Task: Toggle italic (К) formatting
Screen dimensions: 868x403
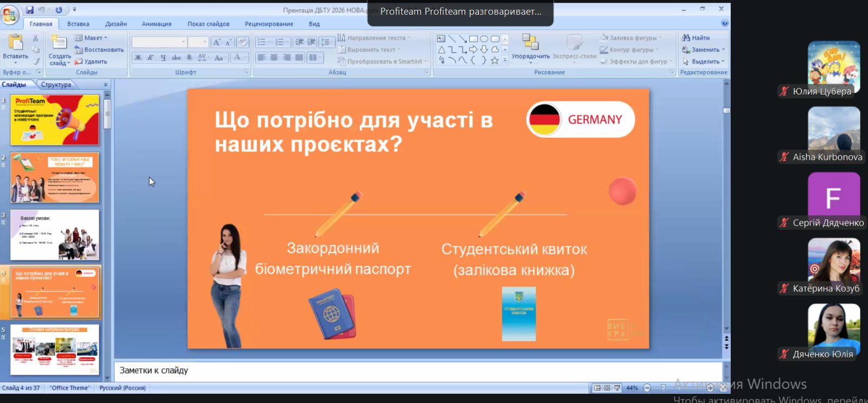Action: 150,57
